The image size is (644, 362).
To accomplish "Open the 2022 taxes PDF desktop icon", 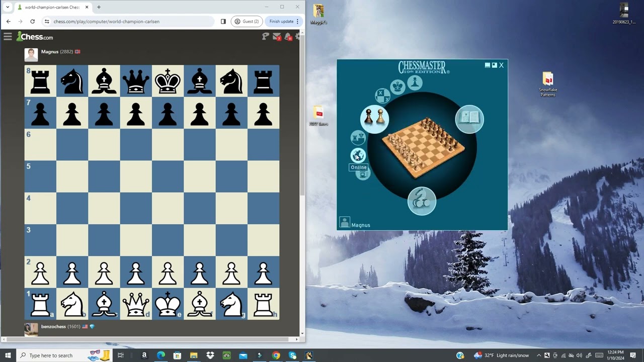I will pos(318,115).
